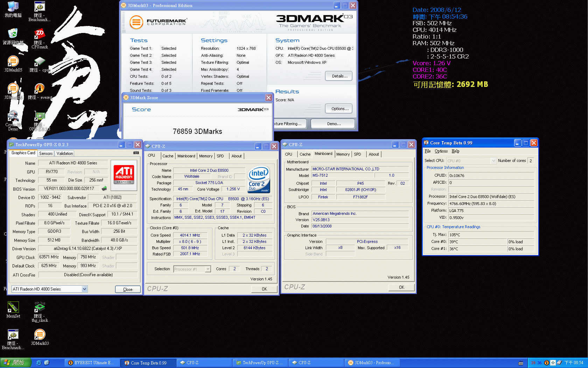Open the Select CPU dropdown in Core Temp
This screenshot has width=588, height=368.
tap(493, 161)
